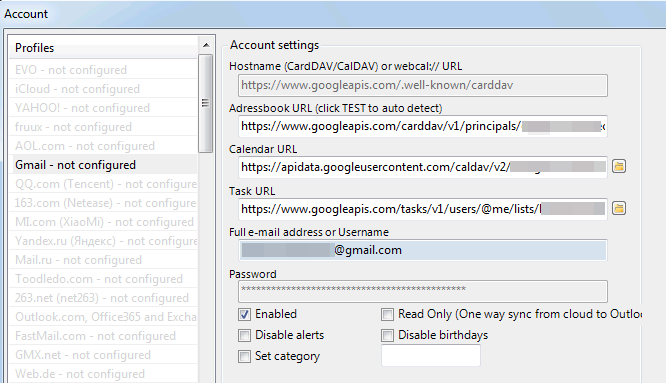This screenshot has width=666, height=383.
Task: Select the MI.com (XiaoMi) profile
Action: [x=103, y=222]
